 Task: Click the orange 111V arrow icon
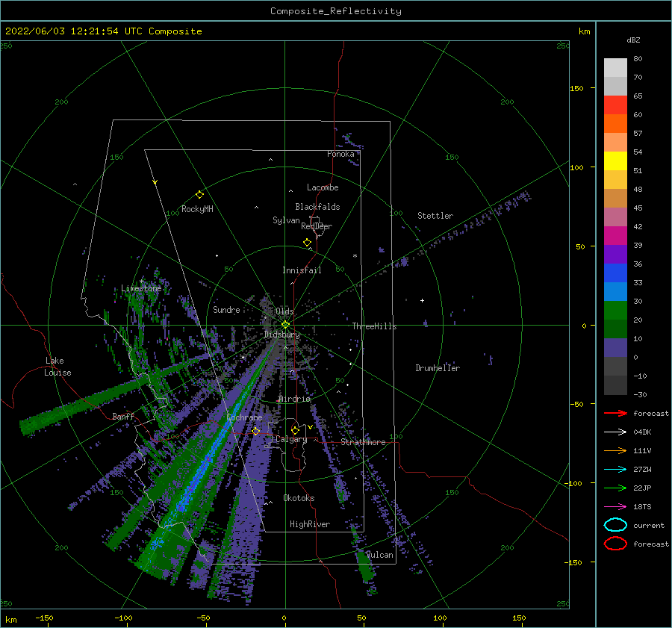tap(615, 450)
